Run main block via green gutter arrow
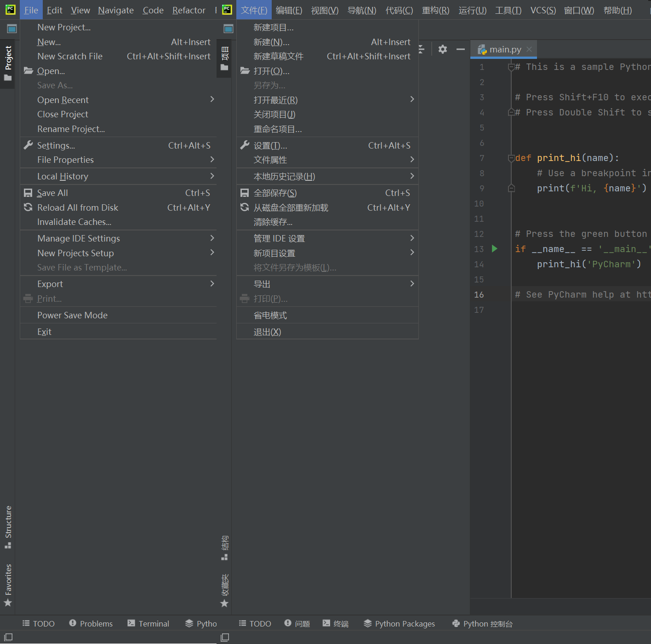The image size is (651, 644). [495, 249]
